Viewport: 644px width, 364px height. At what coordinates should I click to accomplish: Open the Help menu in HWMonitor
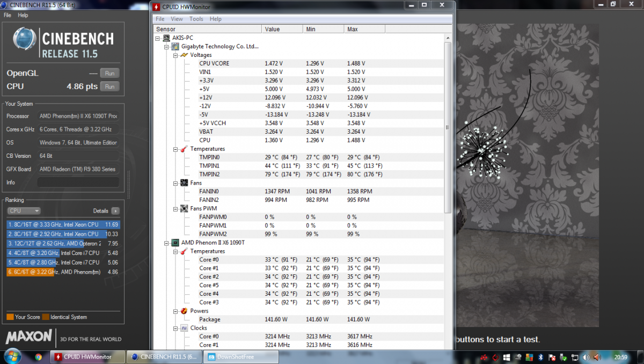pyautogui.click(x=216, y=19)
